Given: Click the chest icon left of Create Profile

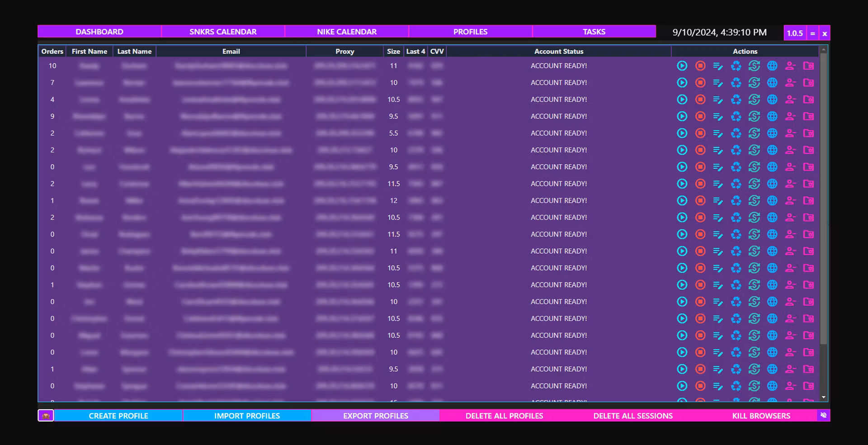Looking at the screenshot, I should tap(46, 416).
